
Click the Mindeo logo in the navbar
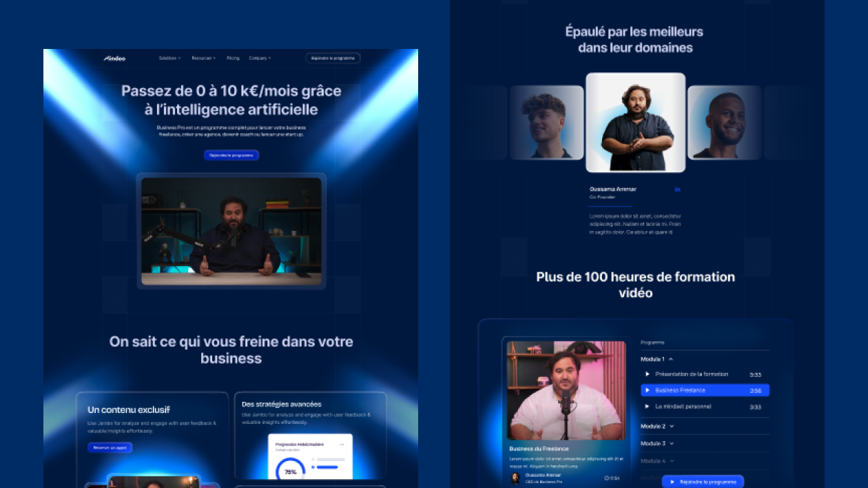114,58
